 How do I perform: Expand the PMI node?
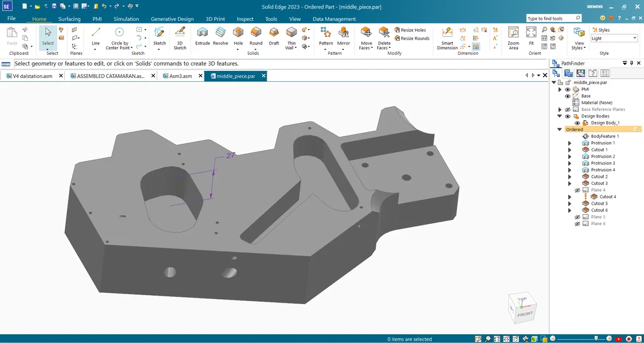point(560,89)
